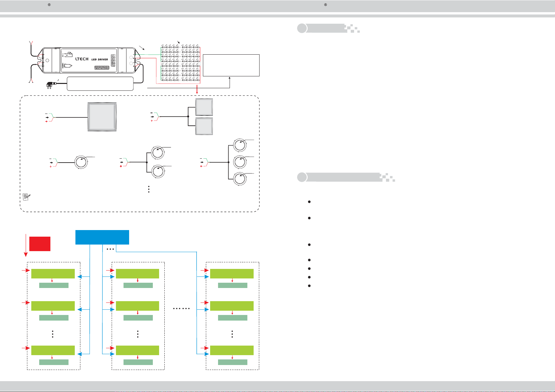Click the single round downlight not wired in parallel
The height and width of the screenshot is (392, 555).
pos(81,162)
